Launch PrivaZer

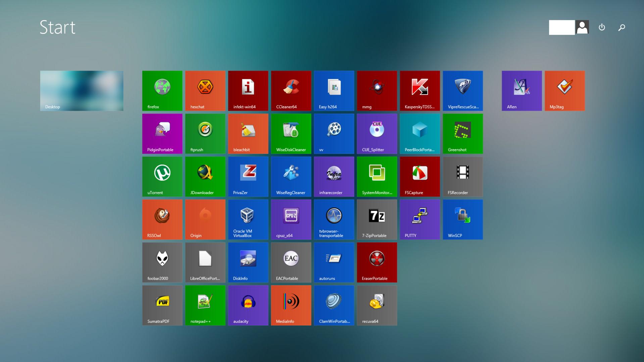pos(248,176)
